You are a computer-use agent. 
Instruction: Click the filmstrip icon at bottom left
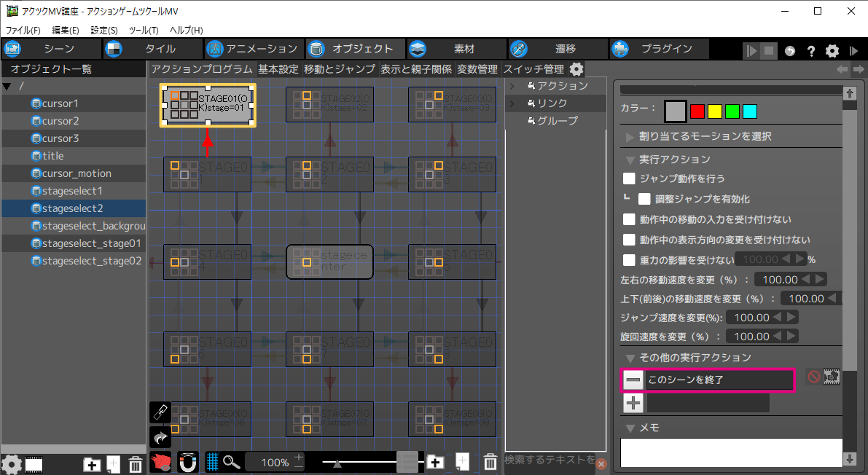pos(34,464)
